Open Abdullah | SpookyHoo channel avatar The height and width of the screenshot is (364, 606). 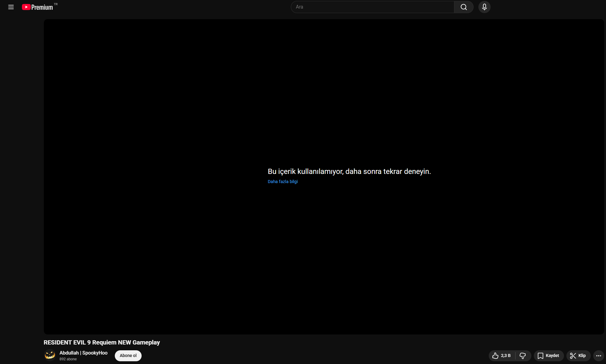coord(50,355)
